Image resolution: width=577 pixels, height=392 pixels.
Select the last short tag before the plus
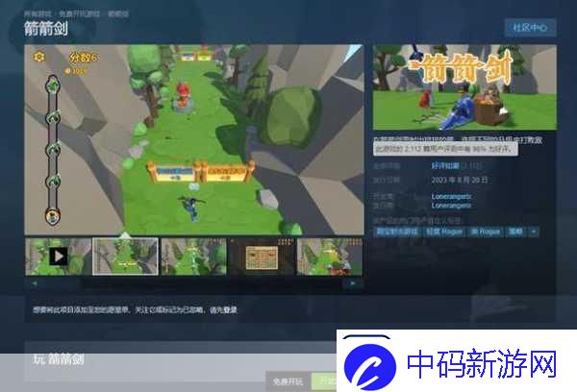click(x=515, y=232)
